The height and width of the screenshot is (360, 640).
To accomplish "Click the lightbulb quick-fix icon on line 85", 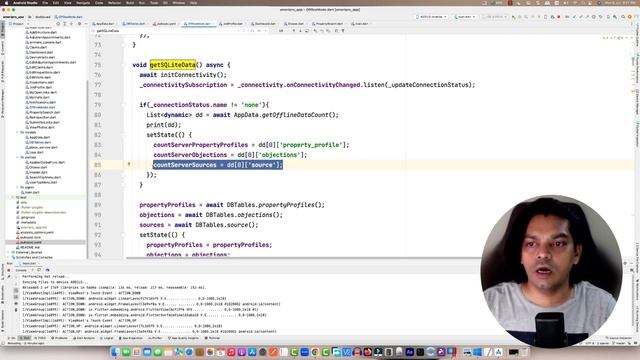I will click(129, 164).
